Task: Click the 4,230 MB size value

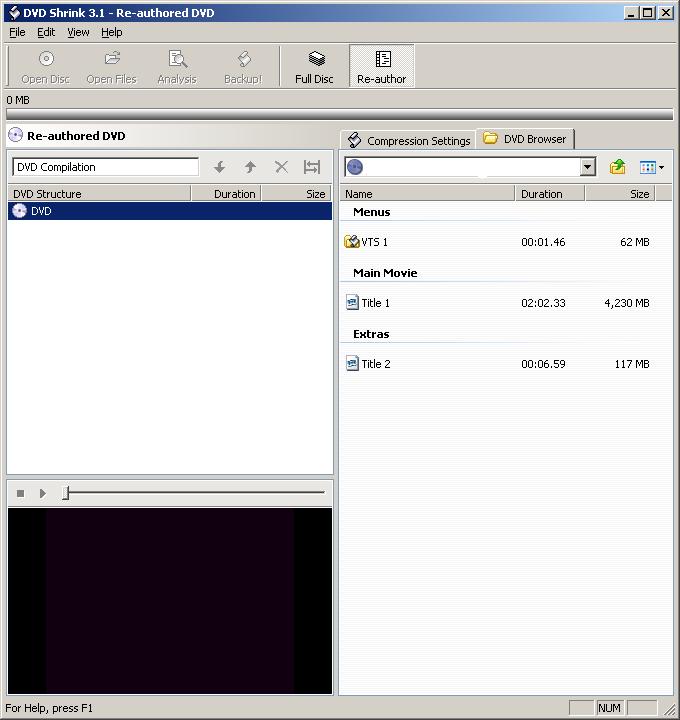Action: (x=627, y=303)
